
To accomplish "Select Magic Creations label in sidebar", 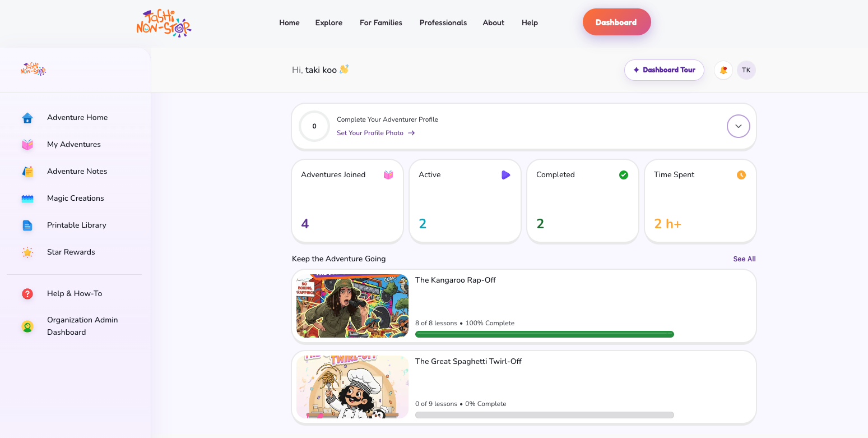I will point(76,199).
